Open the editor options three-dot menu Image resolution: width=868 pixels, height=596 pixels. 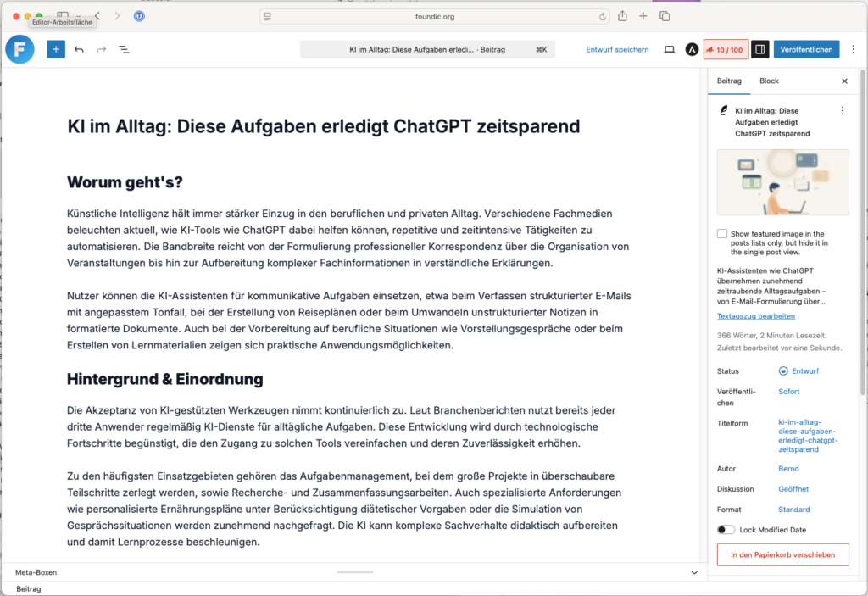click(852, 50)
